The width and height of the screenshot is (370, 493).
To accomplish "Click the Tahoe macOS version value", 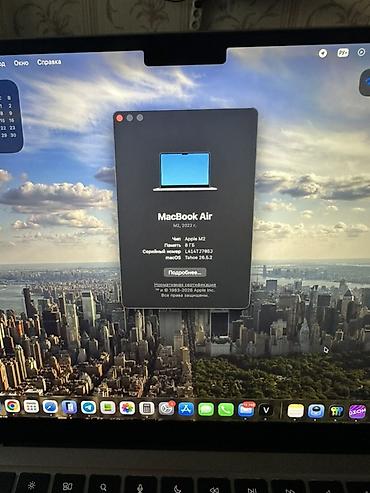I will 199,258.
